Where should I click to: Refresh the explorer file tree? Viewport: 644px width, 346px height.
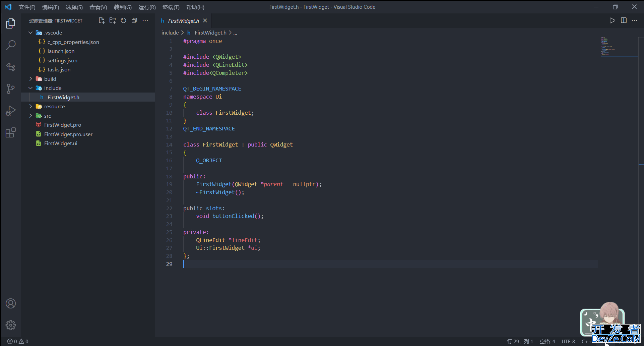(123, 20)
